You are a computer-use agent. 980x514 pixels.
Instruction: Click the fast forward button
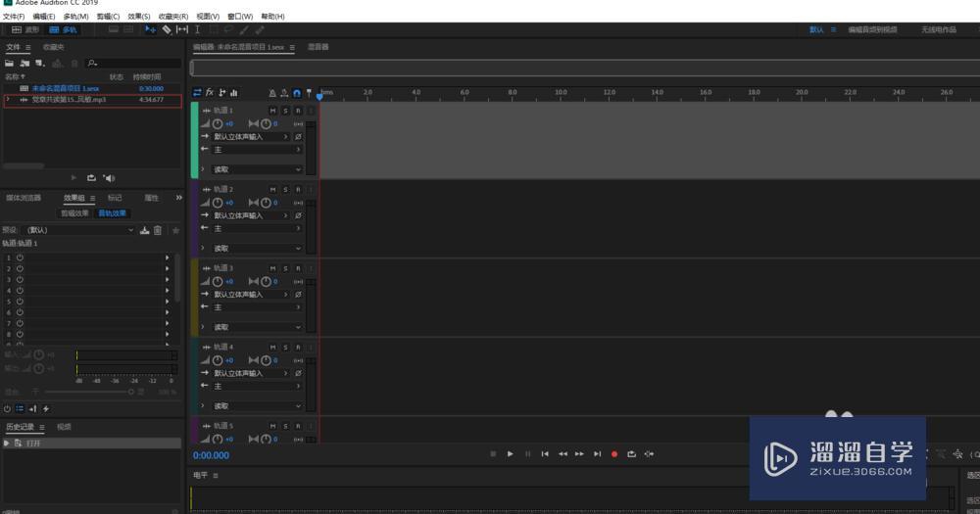pos(579,454)
